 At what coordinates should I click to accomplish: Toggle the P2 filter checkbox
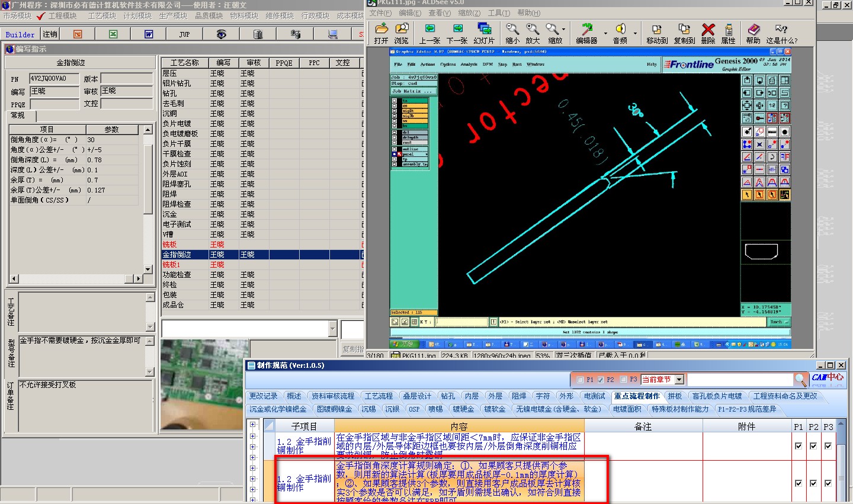pyautogui.click(x=601, y=380)
